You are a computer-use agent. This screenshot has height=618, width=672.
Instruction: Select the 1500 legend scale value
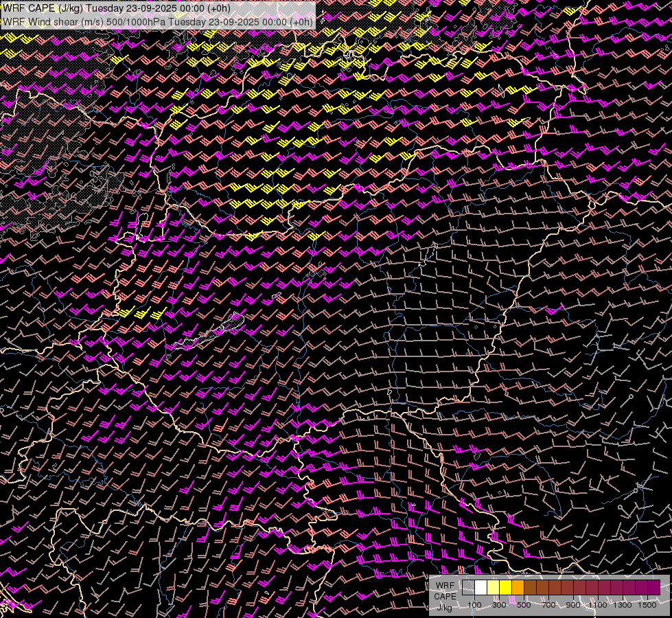(x=647, y=605)
